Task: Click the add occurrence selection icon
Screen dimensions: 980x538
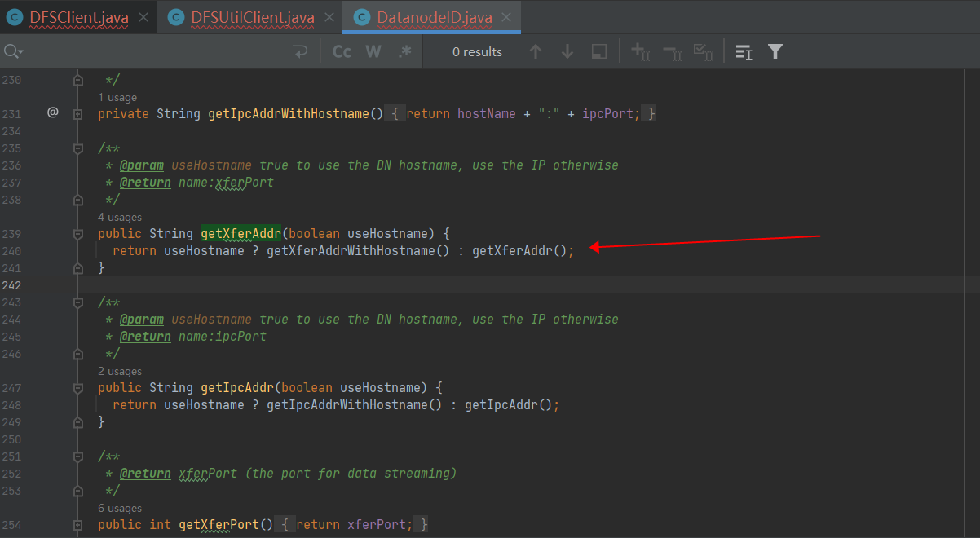Action: (640, 51)
